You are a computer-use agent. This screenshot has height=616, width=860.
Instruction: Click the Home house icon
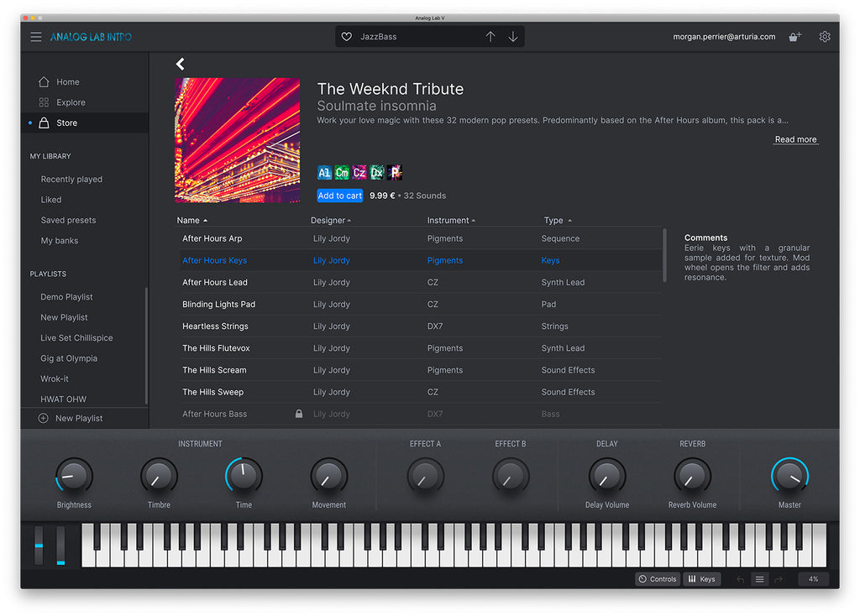point(44,81)
